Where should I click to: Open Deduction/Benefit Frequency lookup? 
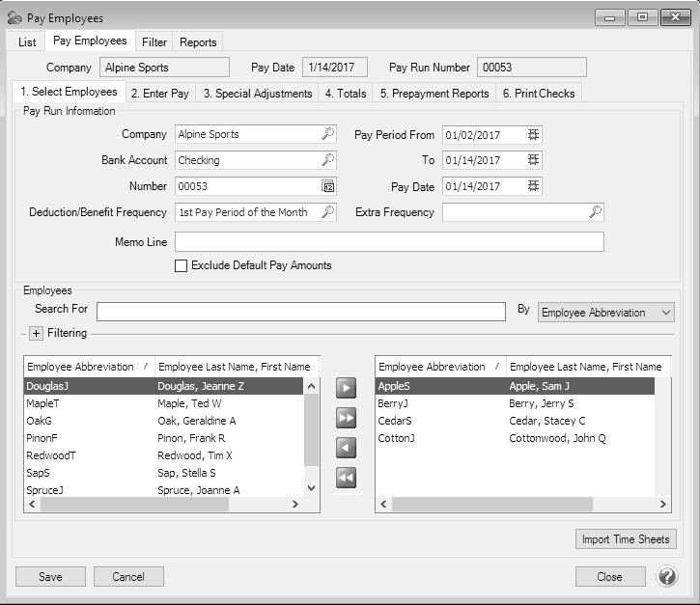tap(328, 212)
